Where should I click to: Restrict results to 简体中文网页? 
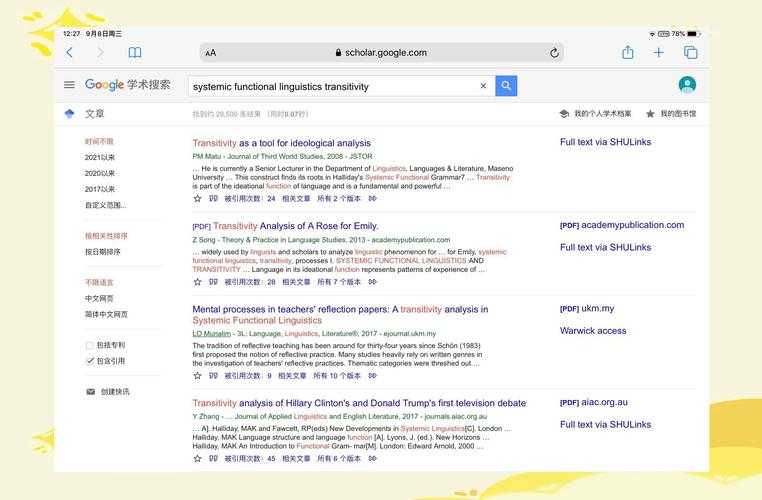click(x=106, y=314)
